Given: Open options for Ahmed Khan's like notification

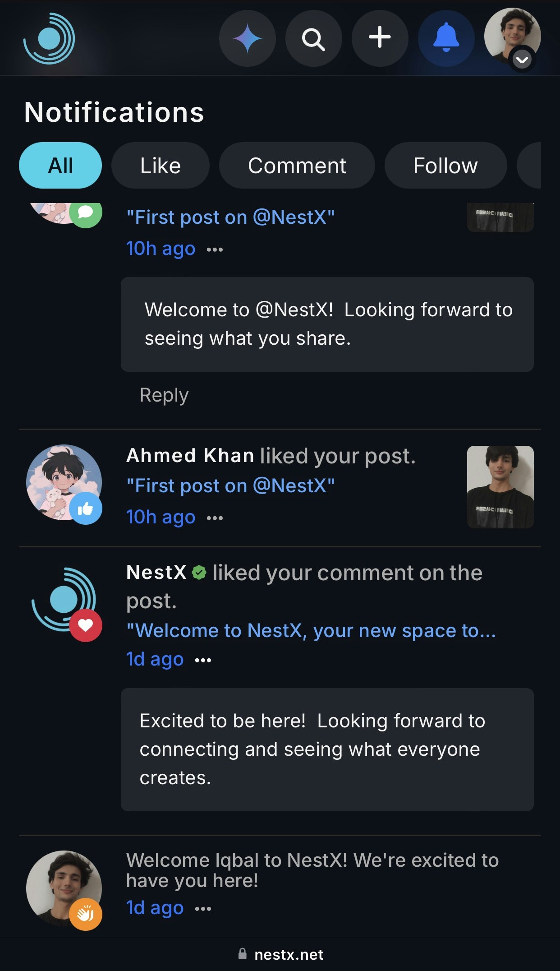Looking at the screenshot, I should pos(215,518).
